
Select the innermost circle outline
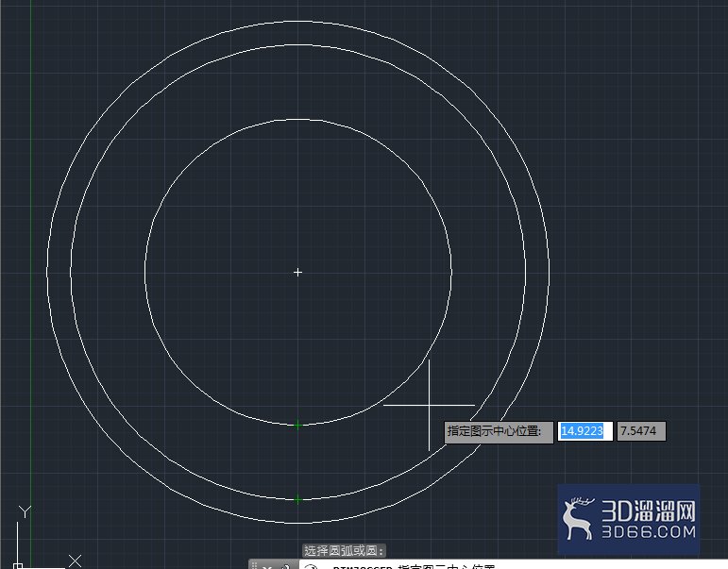(x=145, y=273)
